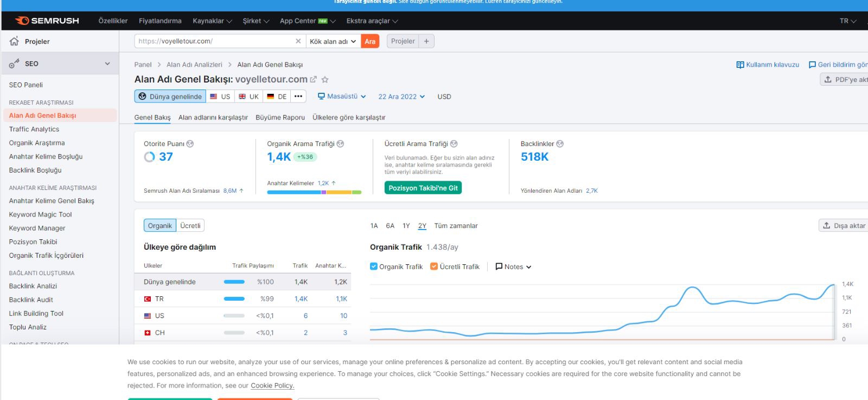Click the info icon beside Otorite Puanı
868x400 pixels.
pyautogui.click(x=190, y=144)
